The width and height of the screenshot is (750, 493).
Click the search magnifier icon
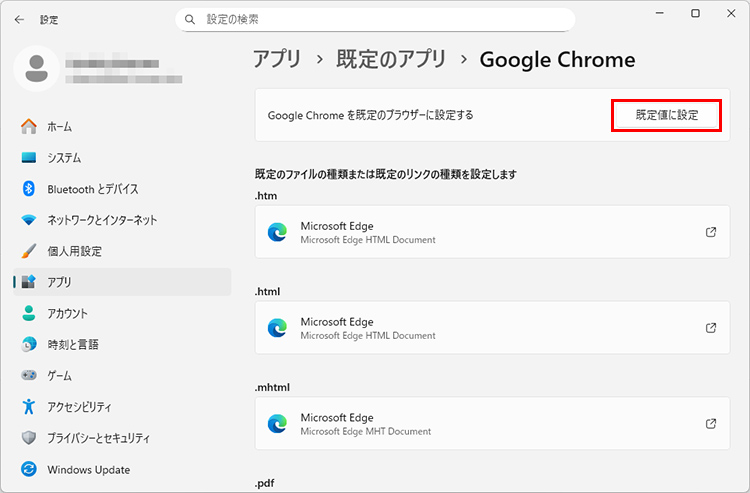pyautogui.click(x=191, y=19)
